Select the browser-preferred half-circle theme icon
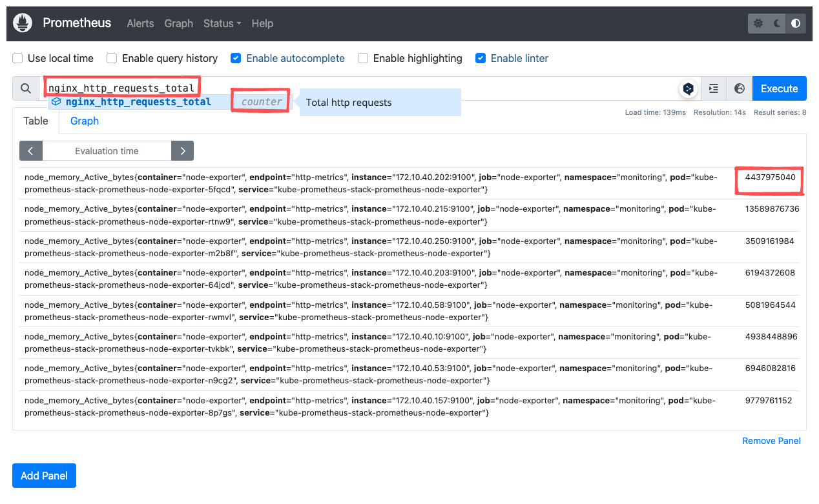 [x=796, y=23]
